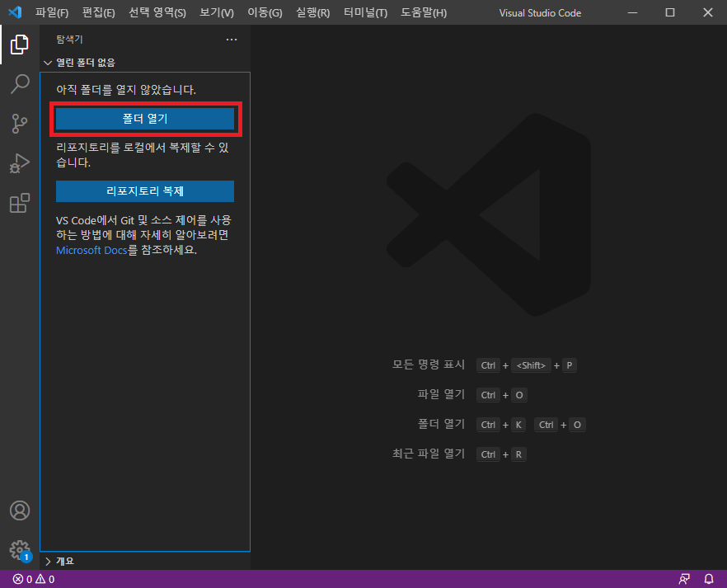Click the feedback icon in status bar
The image size is (727, 588).
(x=684, y=579)
